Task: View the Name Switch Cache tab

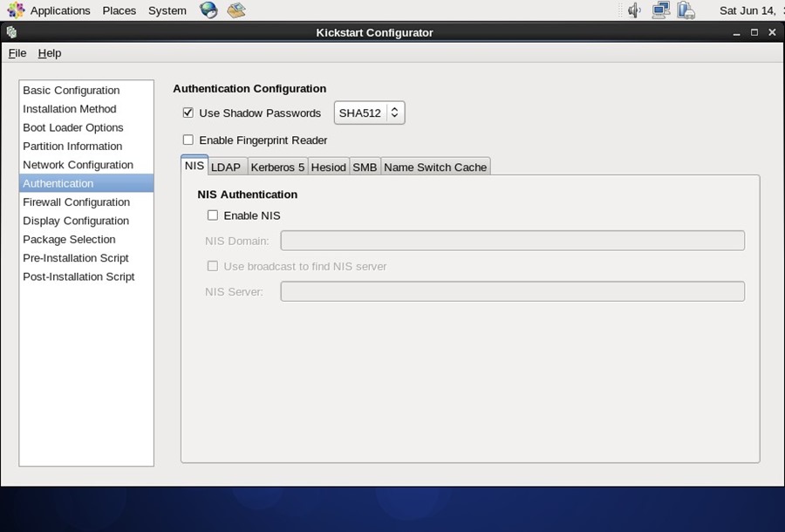Action: (x=435, y=167)
